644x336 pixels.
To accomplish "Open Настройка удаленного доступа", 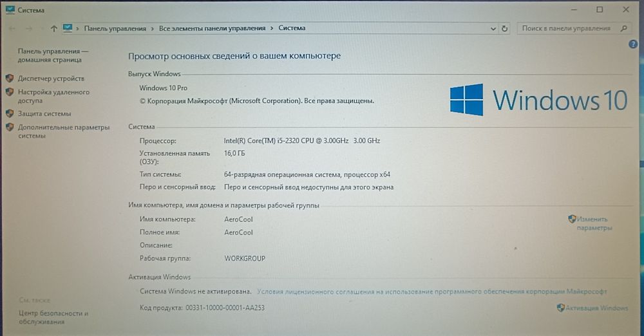I will [53, 96].
